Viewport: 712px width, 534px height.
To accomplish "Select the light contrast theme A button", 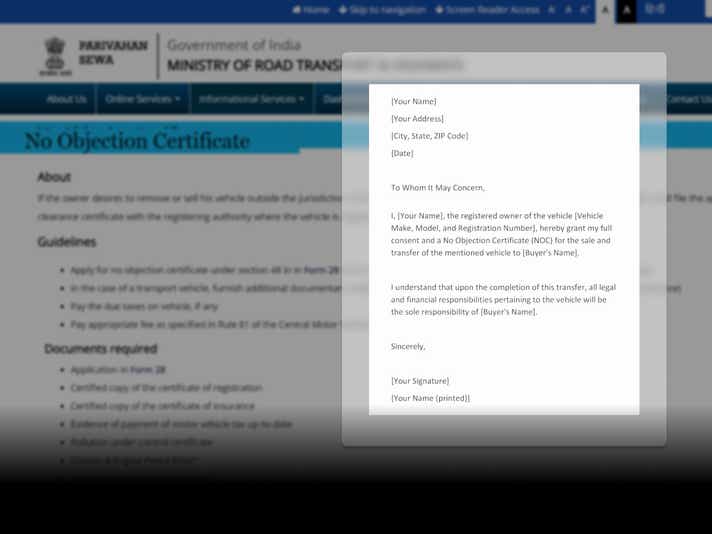I will point(605,10).
